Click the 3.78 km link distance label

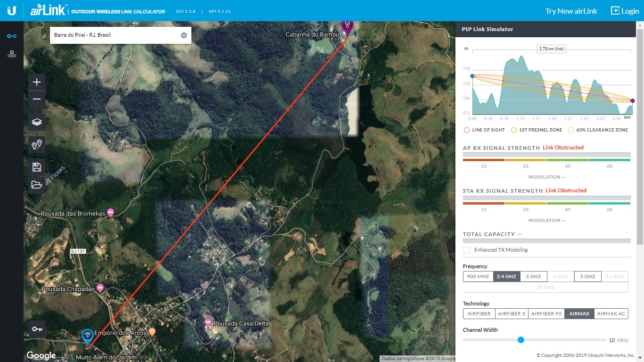click(552, 49)
